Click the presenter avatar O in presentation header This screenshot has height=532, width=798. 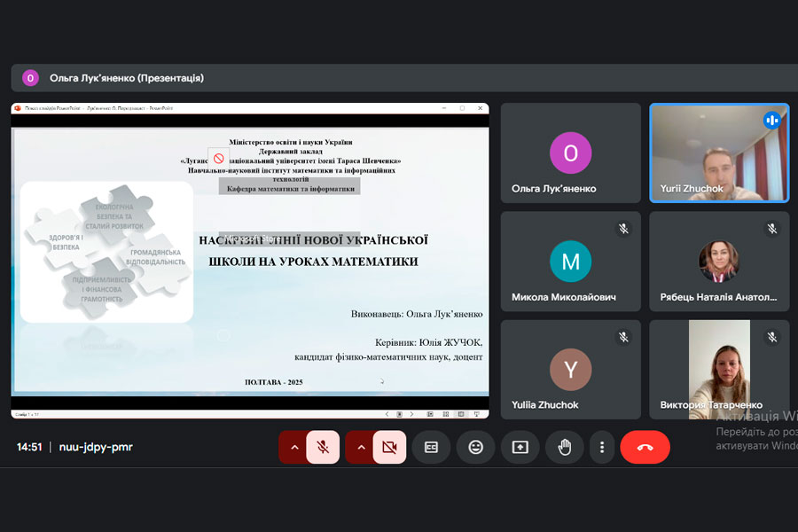[x=30, y=78]
